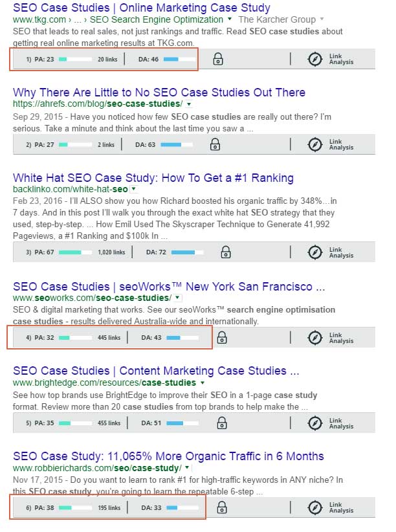Open Link Analysis compass for robbierichards.com result
The height and width of the screenshot is (532, 396).
point(314,508)
